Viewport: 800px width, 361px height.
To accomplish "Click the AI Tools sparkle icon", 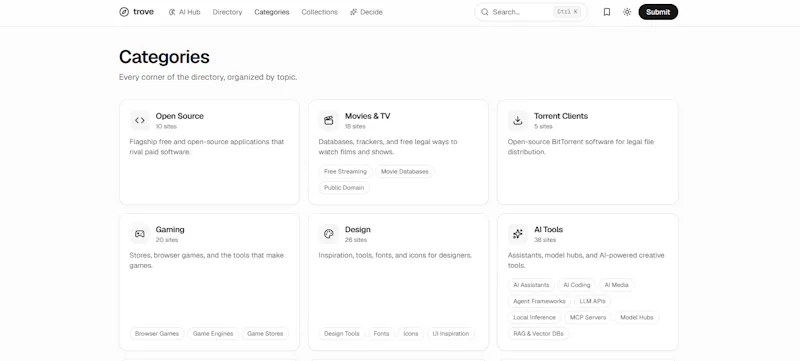I will click(x=517, y=234).
